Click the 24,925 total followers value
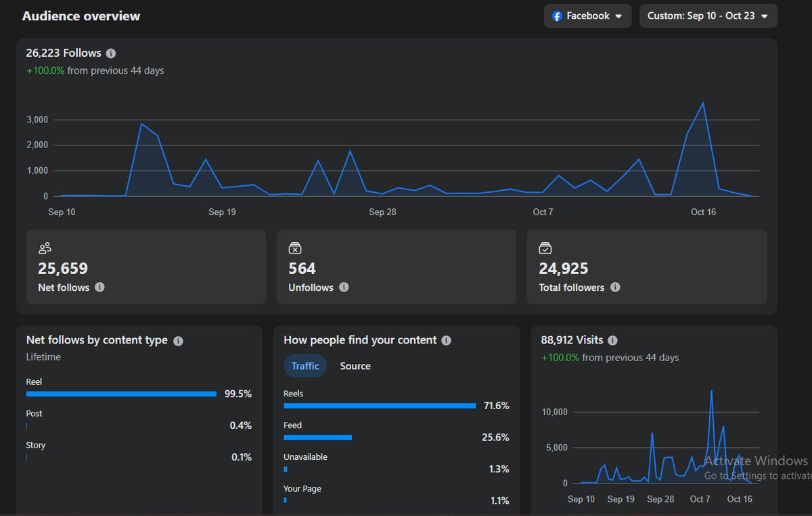This screenshot has width=812, height=516. click(564, 268)
